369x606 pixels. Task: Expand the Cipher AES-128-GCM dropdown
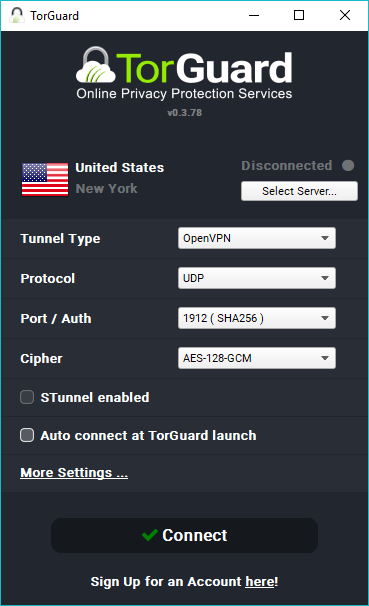pyautogui.click(x=257, y=358)
